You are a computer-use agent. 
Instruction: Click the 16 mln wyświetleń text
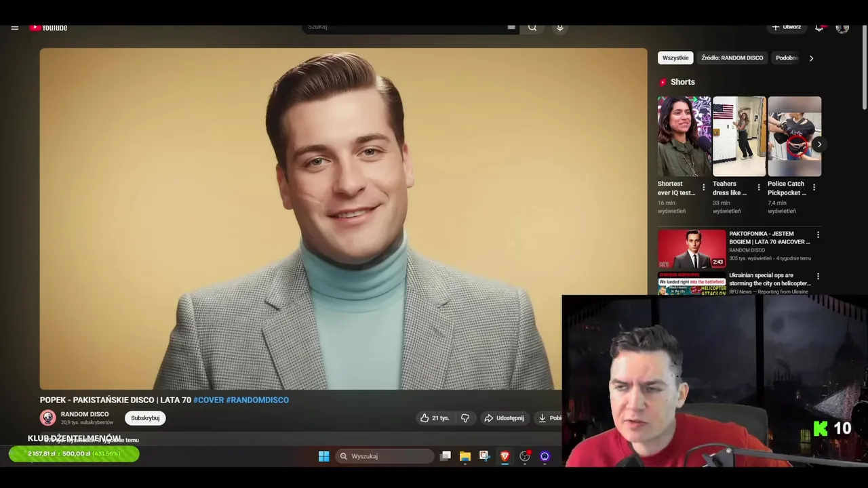tap(671, 207)
